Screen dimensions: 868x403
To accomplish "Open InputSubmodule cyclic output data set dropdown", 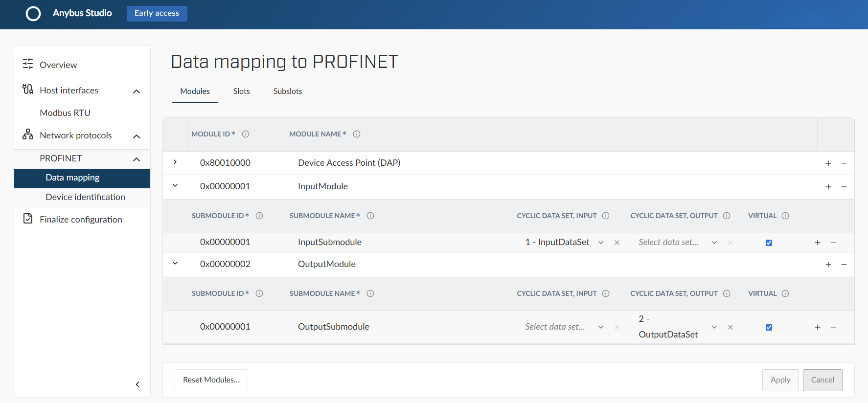I will click(x=714, y=243).
